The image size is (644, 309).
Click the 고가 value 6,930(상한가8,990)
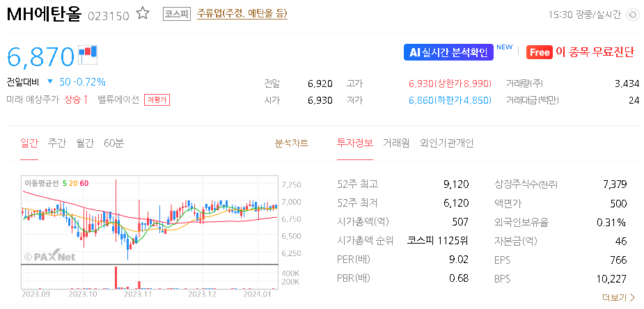coord(450,84)
